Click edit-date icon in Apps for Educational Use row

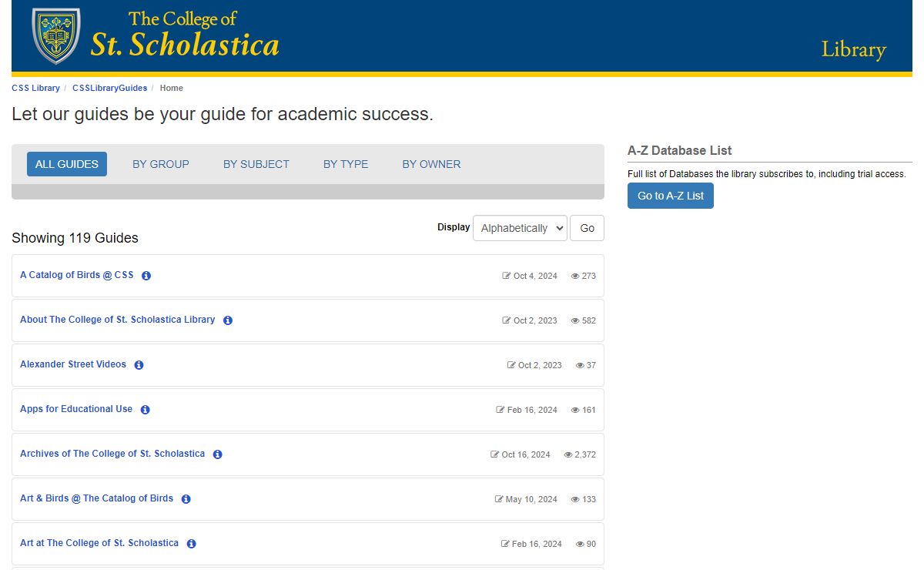[500, 410]
